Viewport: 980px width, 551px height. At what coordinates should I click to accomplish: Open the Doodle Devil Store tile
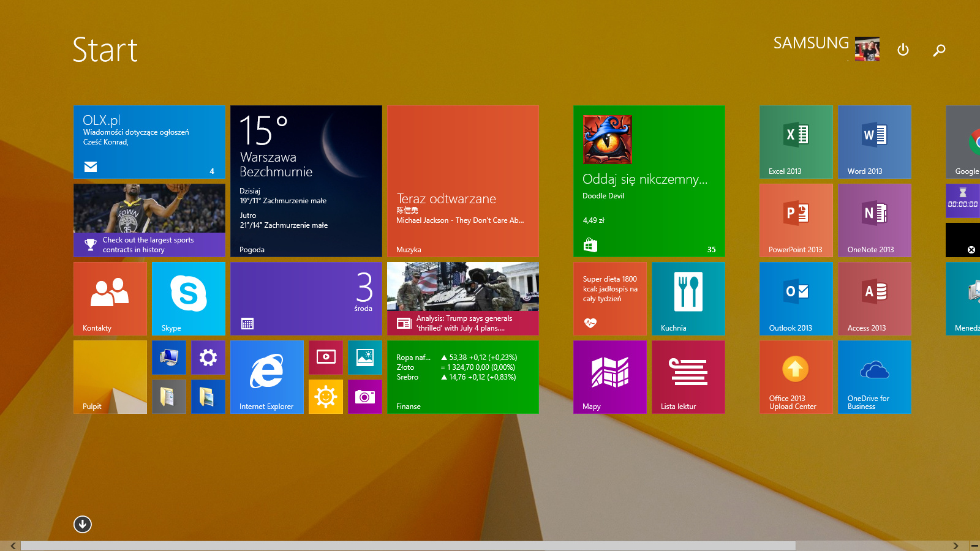[649, 181]
